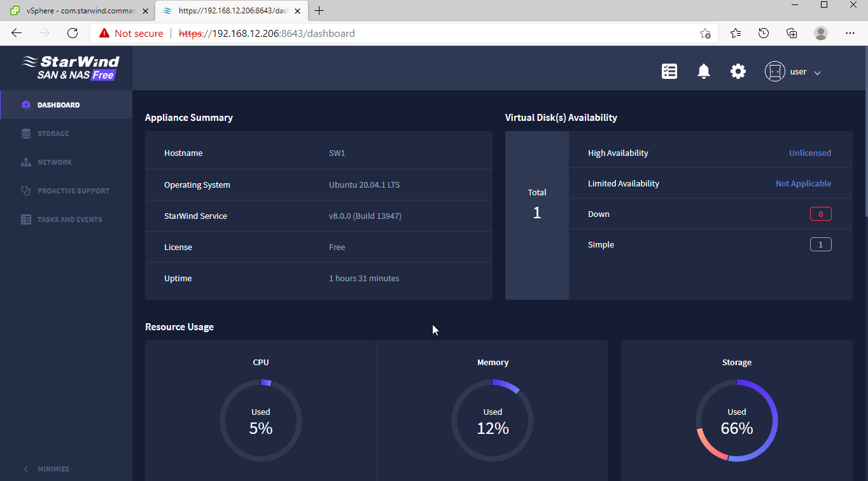Select Dashboard in the sidebar
868x481 pixels.
(x=66, y=105)
